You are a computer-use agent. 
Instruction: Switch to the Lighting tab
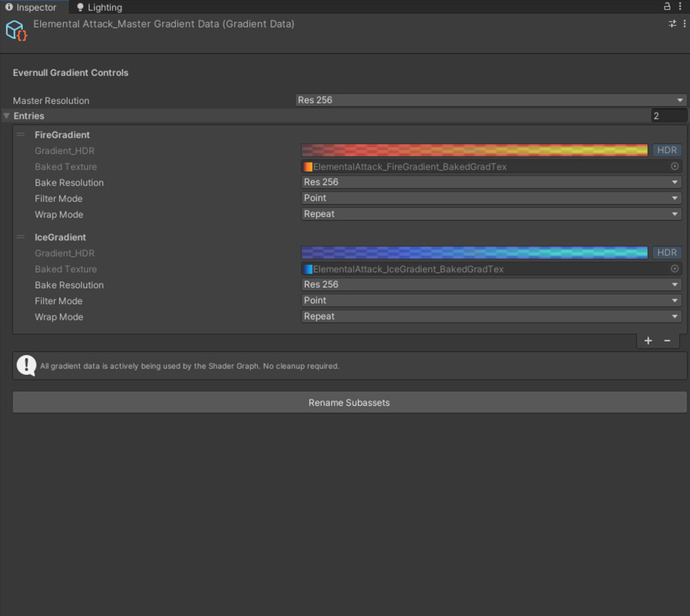coord(99,7)
